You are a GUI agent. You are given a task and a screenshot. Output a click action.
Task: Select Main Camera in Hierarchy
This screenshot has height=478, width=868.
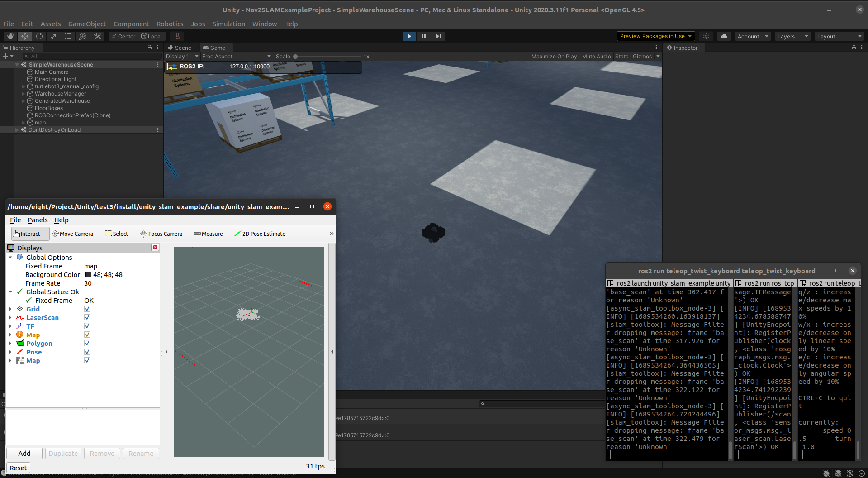point(51,72)
